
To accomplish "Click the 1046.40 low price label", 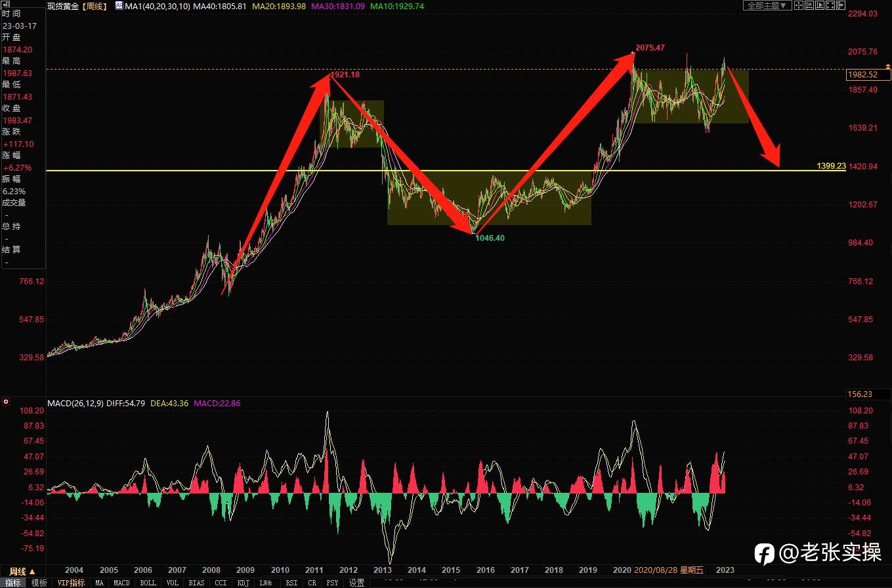I will point(490,238).
